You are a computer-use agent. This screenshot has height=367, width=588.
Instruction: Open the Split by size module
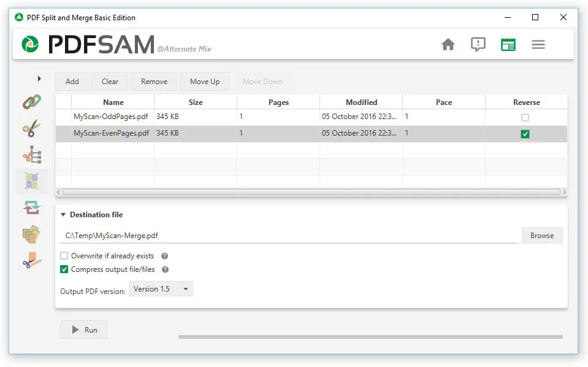[32, 260]
